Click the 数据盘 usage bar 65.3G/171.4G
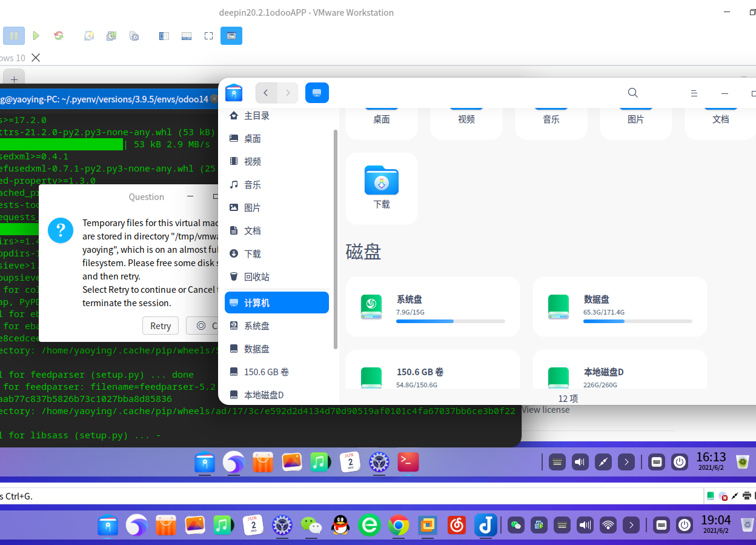This screenshot has width=756, height=545. click(x=638, y=321)
